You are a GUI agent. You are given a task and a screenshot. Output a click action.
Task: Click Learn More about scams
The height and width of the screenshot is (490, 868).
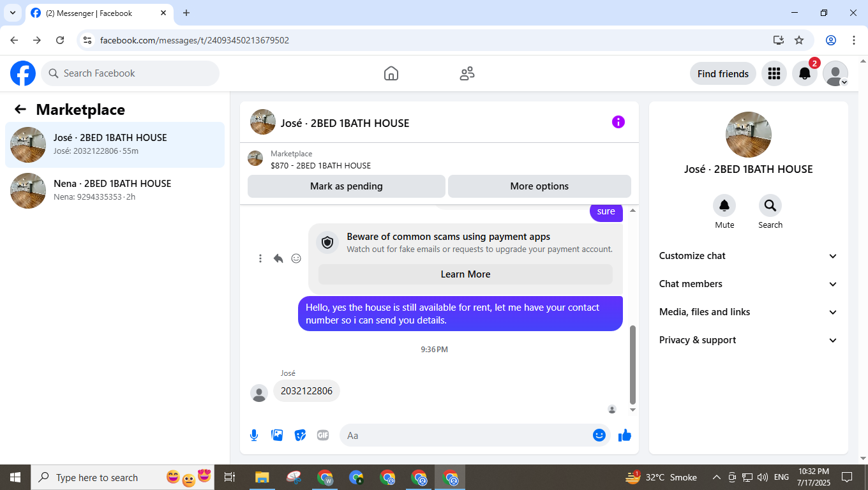465,274
